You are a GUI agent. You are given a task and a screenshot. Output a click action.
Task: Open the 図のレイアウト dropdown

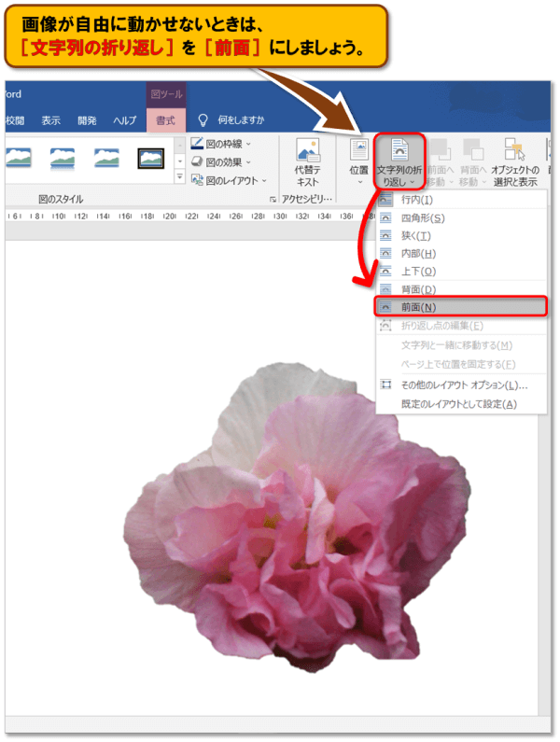click(229, 181)
